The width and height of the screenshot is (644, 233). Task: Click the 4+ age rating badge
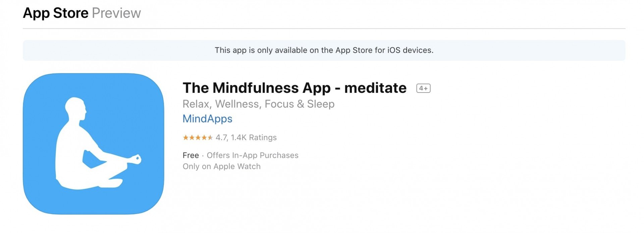[x=423, y=88]
